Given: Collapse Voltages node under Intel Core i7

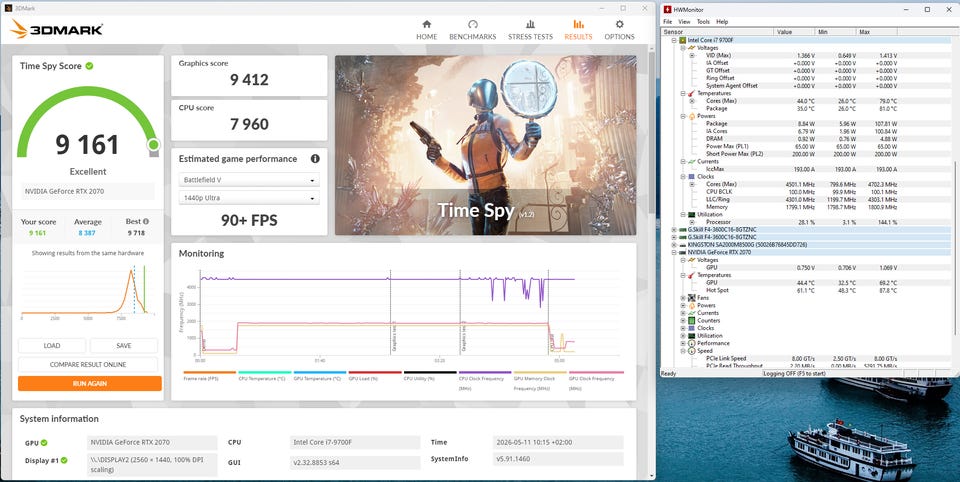Looking at the screenshot, I should click(683, 48).
